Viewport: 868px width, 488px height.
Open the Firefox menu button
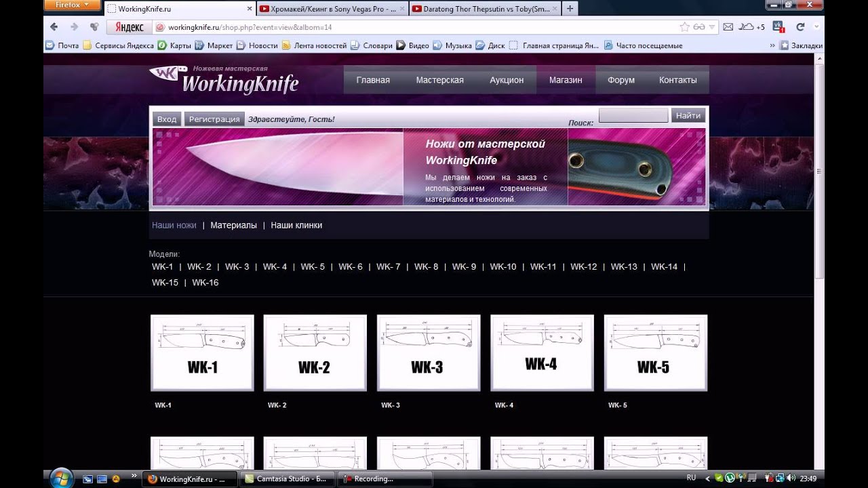click(x=71, y=5)
